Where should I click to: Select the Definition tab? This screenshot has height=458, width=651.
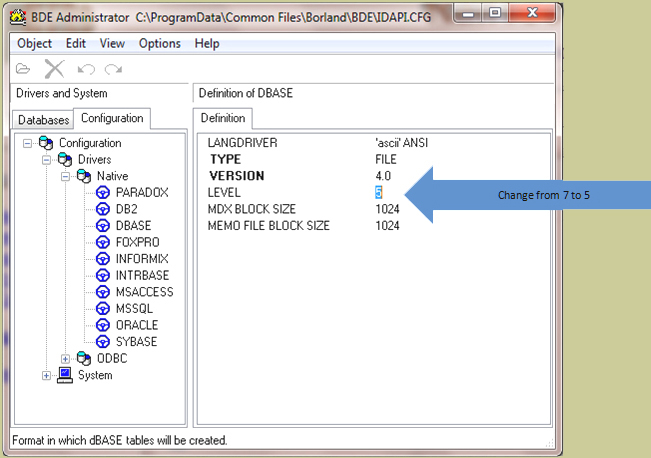click(x=223, y=118)
